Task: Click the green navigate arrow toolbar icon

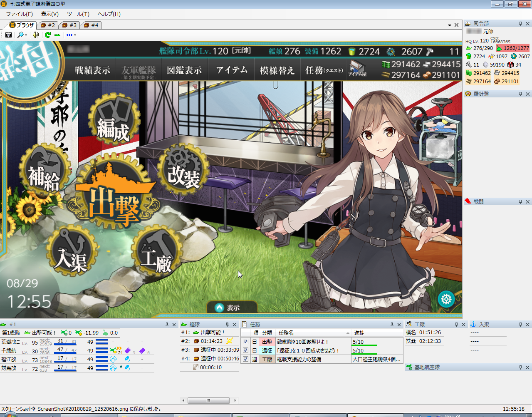Action: [57, 35]
